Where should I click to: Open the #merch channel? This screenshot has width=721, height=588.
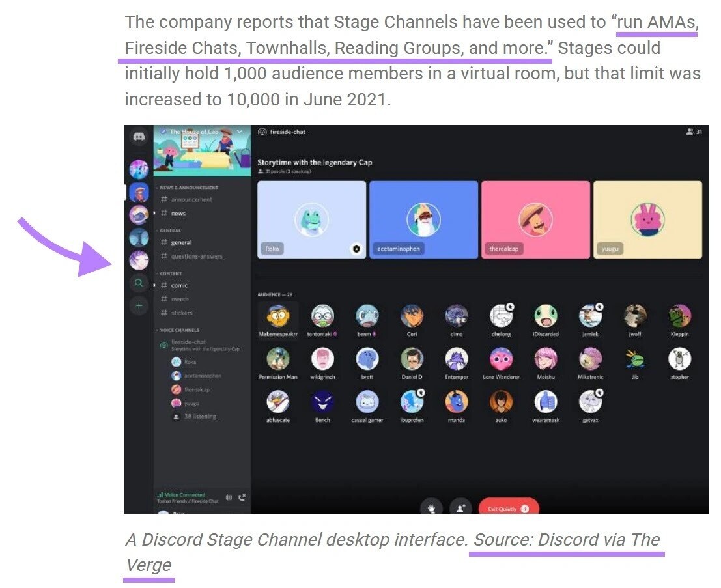[x=174, y=300]
